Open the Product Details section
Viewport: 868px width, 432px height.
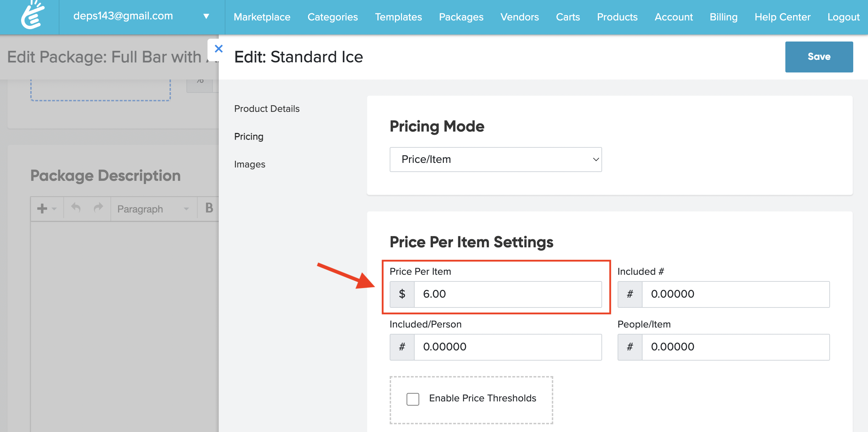point(267,109)
